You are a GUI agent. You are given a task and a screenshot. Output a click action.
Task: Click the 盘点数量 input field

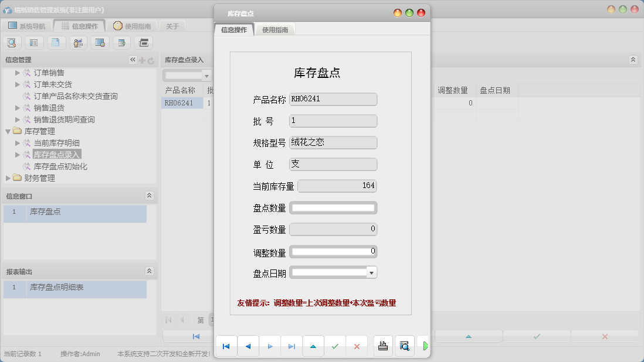coord(333,207)
